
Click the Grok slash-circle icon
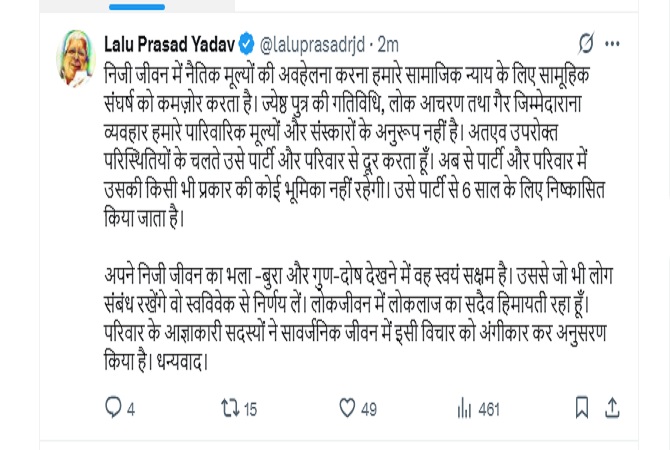click(586, 44)
